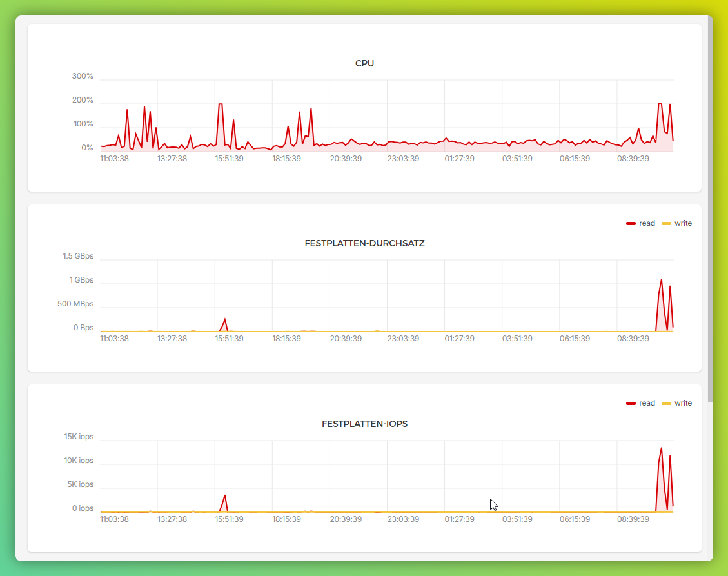This screenshot has width=728, height=576.
Task: Click the IOPS read spike near 15:51:39
Action: pyautogui.click(x=224, y=497)
